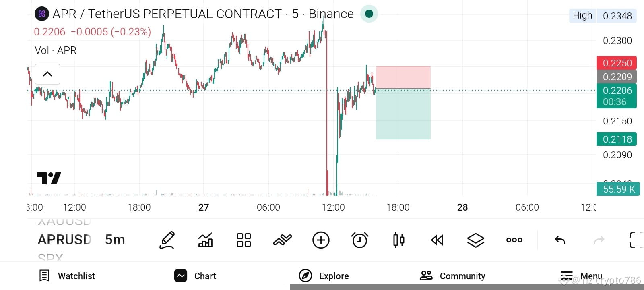644x290 pixels.
Task: Toggle the fullscreen corner icon
Action: [x=636, y=240]
